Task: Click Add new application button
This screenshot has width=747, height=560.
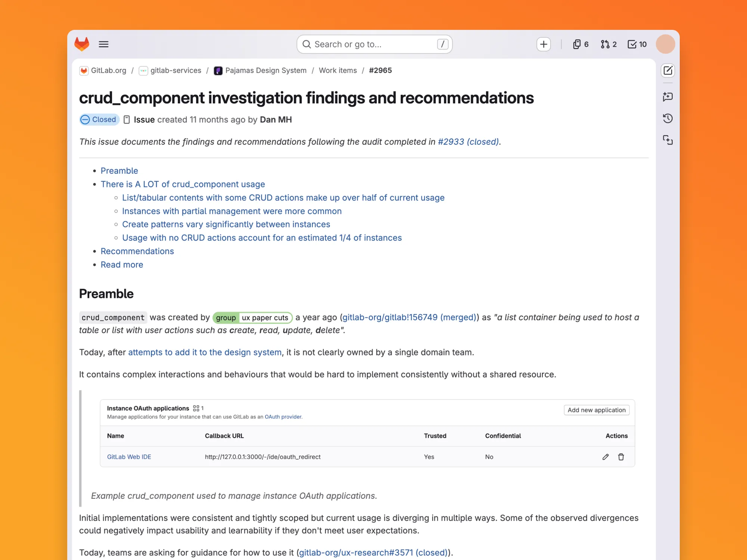Action: [596, 410]
